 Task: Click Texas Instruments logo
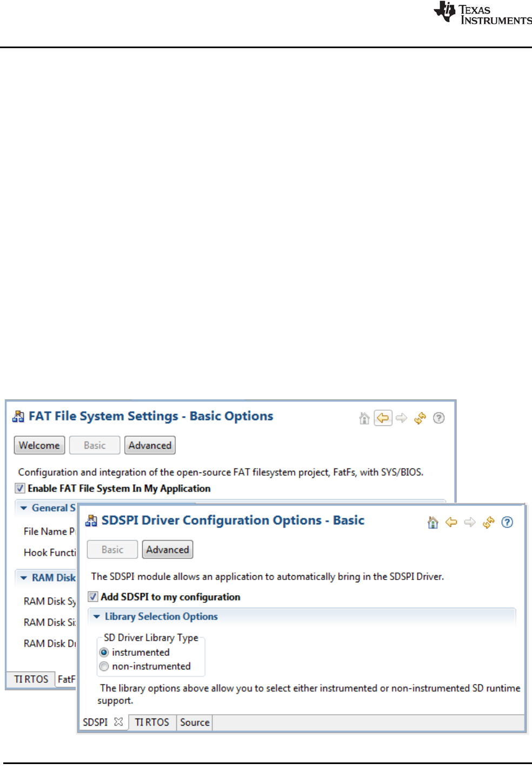(482, 13)
